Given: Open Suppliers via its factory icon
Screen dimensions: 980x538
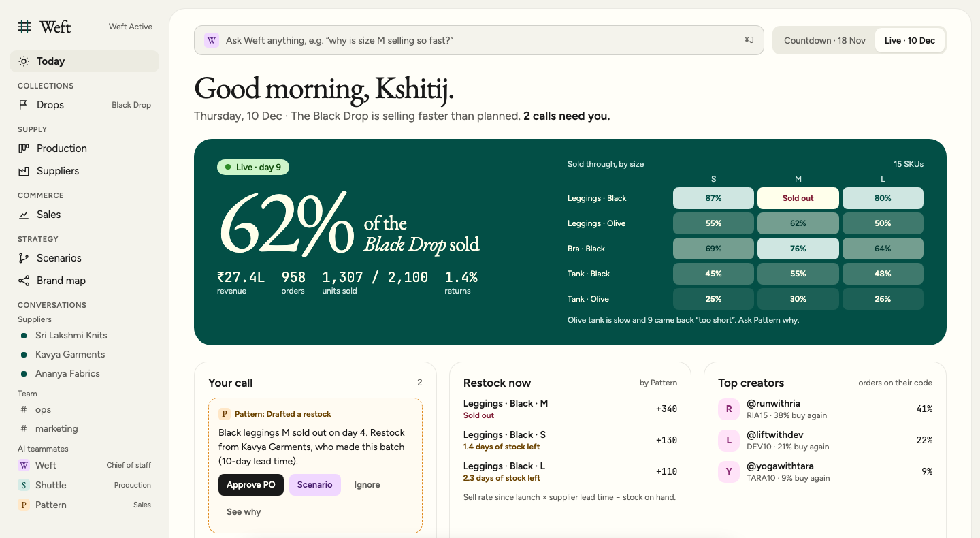Looking at the screenshot, I should coord(24,171).
